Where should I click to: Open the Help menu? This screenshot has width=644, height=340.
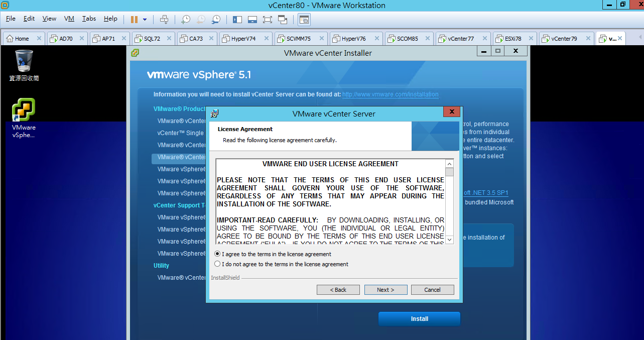110,19
